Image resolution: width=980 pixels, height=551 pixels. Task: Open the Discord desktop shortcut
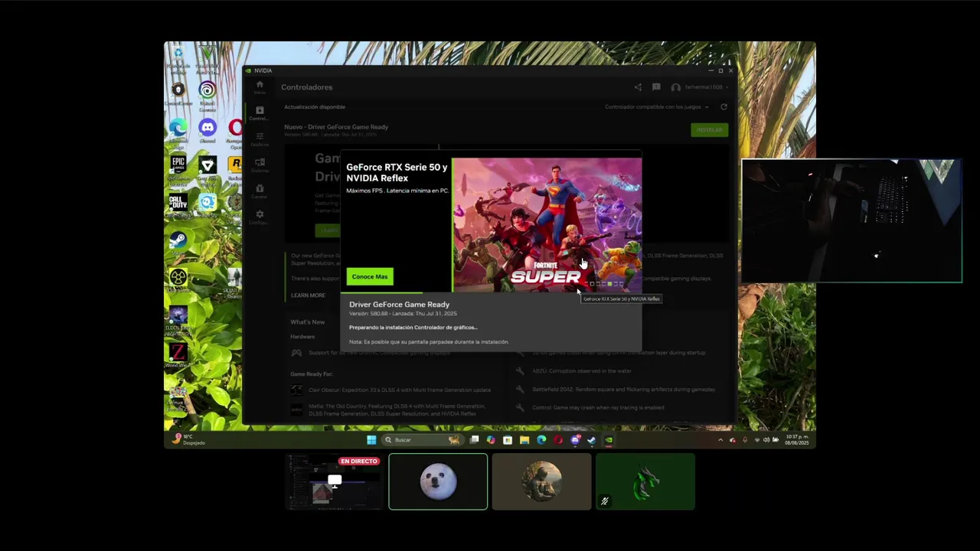pyautogui.click(x=207, y=130)
